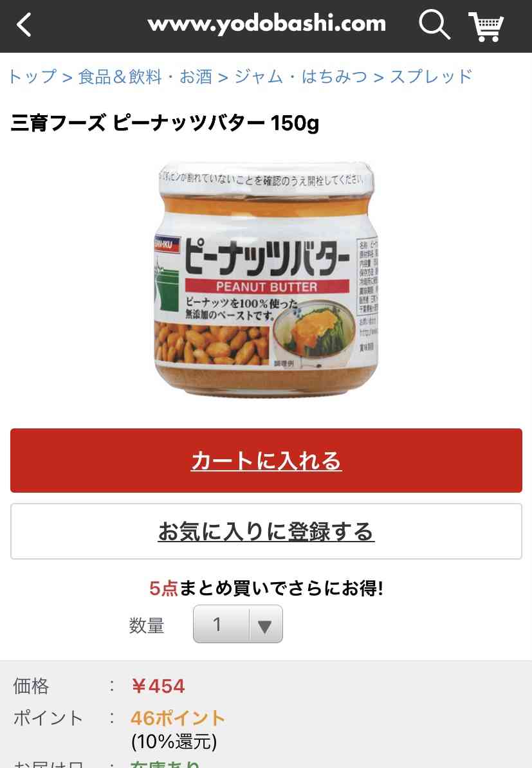Open 食品&飲料・お酒 breadcrumb category
This screenshot has height=768, width=532.
[x=145, y=77]
